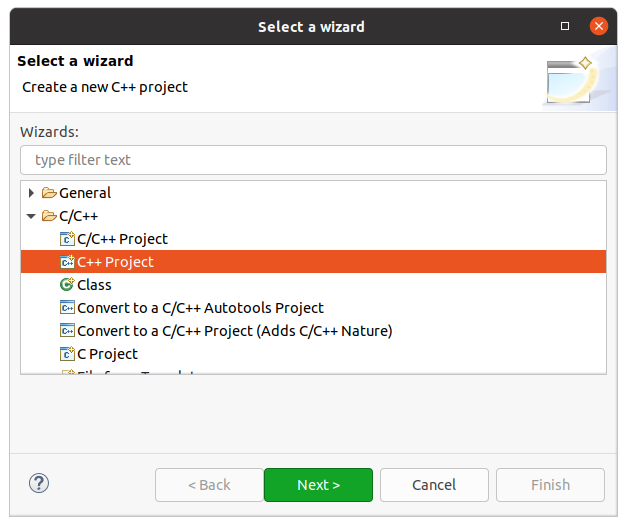Screen dimensions: 627x526
Task: Click the C++ Project item icon
Action: (x=67, y=262)
